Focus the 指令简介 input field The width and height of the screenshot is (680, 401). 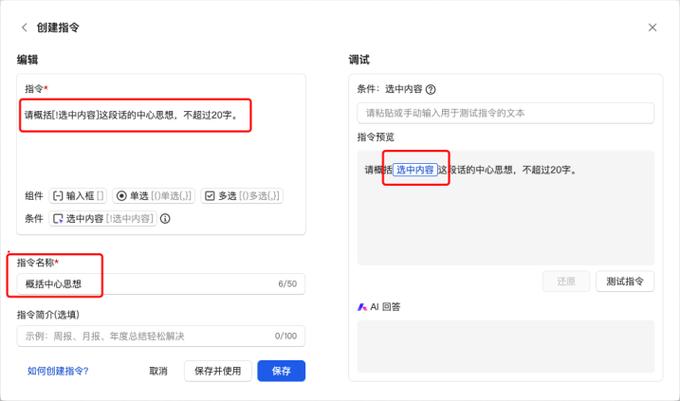coord(160,336)
